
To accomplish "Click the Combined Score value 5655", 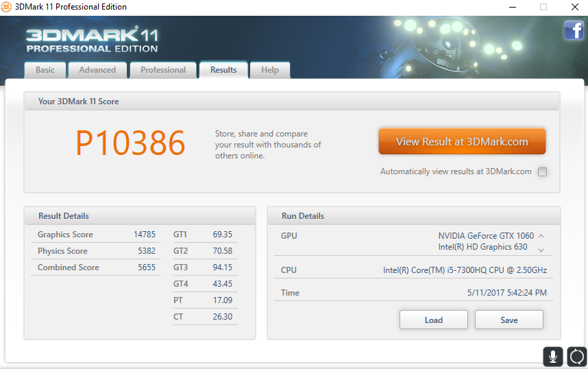I will (147, 267).
